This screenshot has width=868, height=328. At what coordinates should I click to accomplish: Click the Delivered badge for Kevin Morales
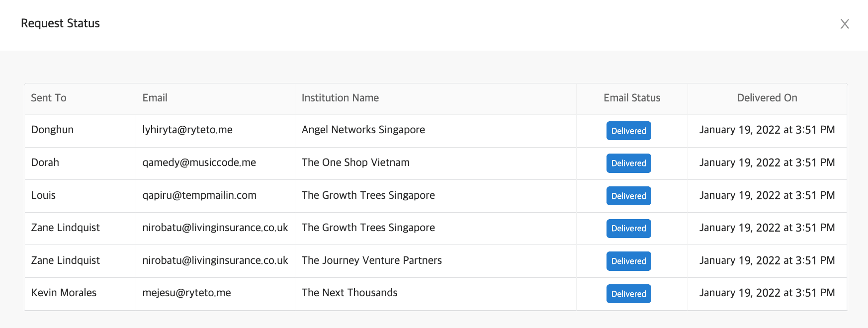coord(628,294)
